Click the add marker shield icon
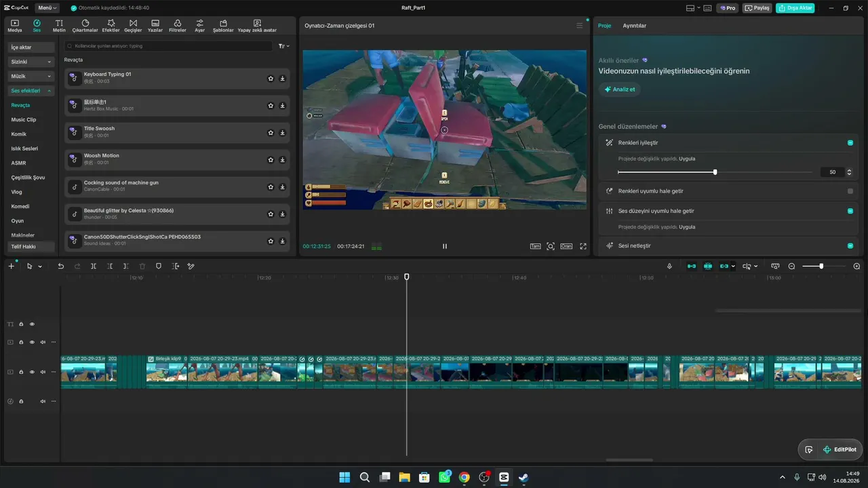The image size is (868, 488). [x=159, y=266]
